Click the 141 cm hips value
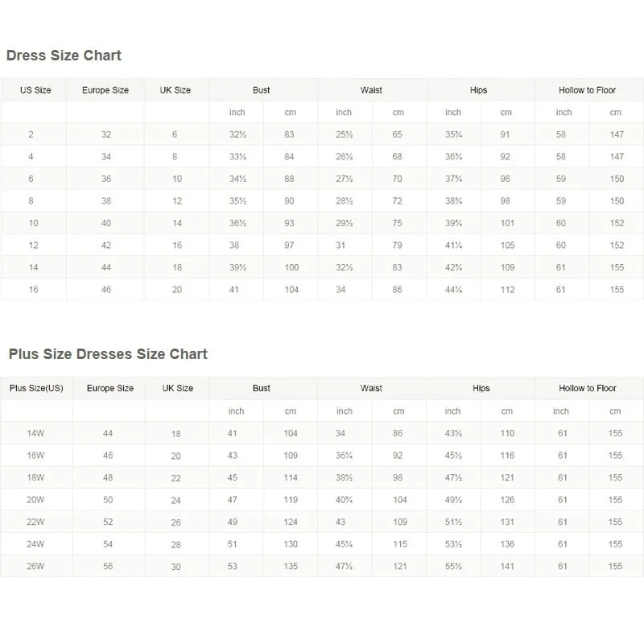This screenshot has height=644, width=644. (507, 567)
